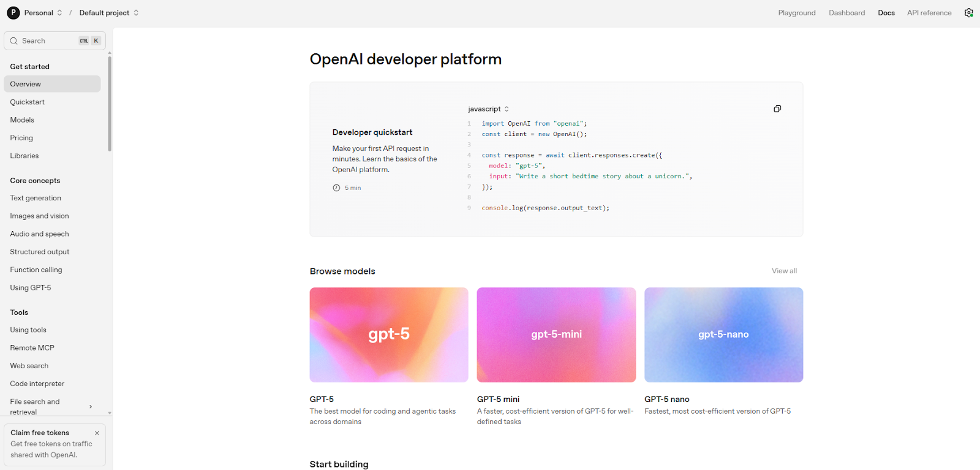980x470 pixels.
Task: Open API reference in top navigation
Action: tap(929, 13)
